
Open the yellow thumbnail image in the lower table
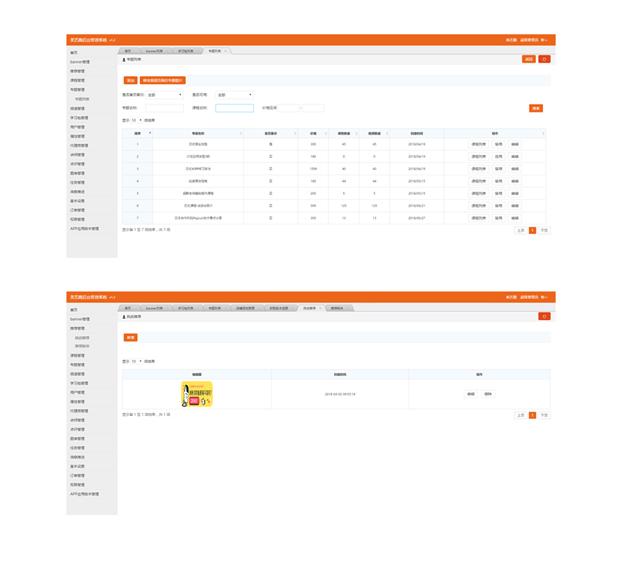(197, 394)
